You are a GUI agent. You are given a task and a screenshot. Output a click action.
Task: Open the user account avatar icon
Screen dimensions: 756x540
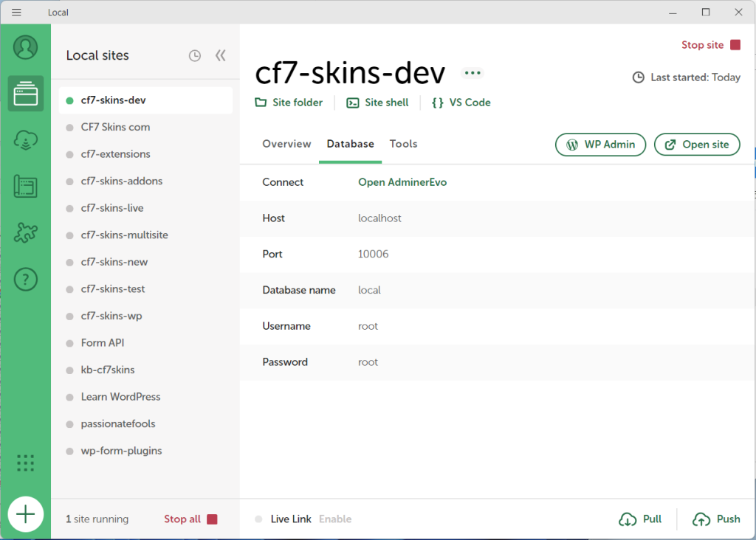pos(26,48)
